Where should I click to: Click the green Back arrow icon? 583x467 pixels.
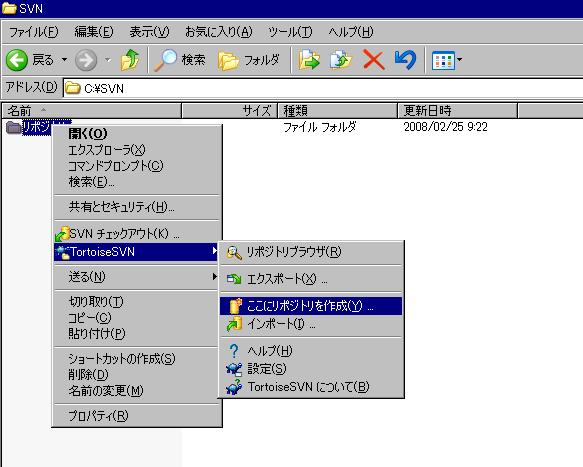click(x=17, y=60)
